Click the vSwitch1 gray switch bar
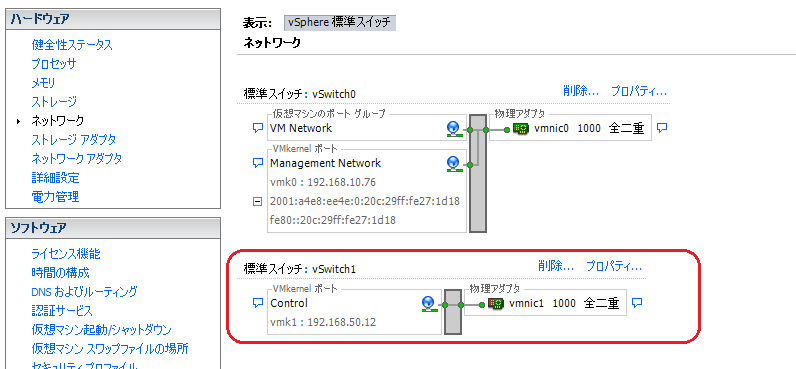The height and width of the screenshot is (369, 796). [x=453, y=312]
